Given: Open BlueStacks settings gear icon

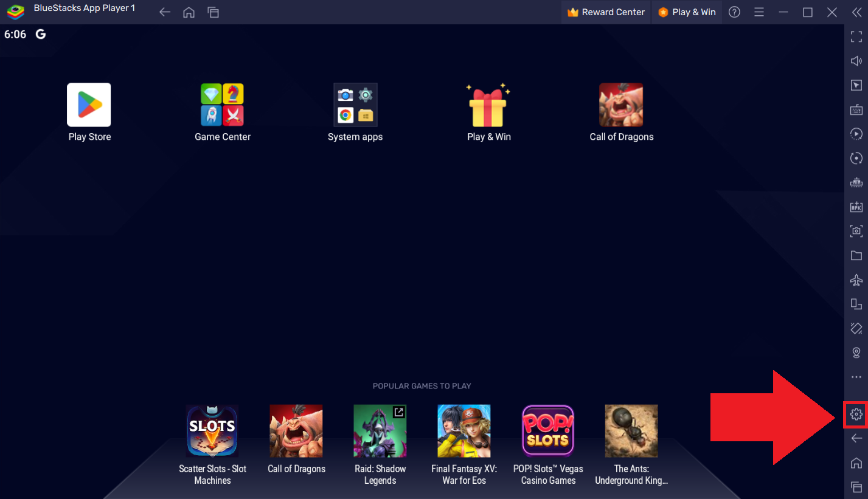Looking at the screenshot, I should 856,415.
